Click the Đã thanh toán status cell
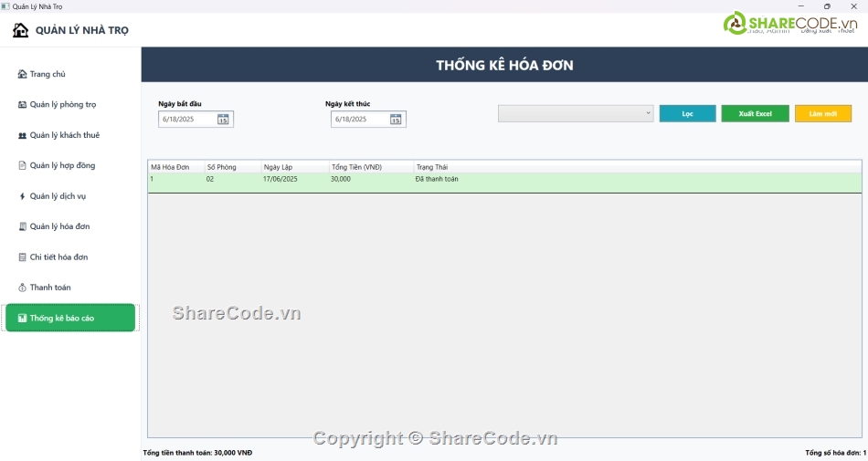The height and width of the screenshot is (461, 868). coord(437,179)
